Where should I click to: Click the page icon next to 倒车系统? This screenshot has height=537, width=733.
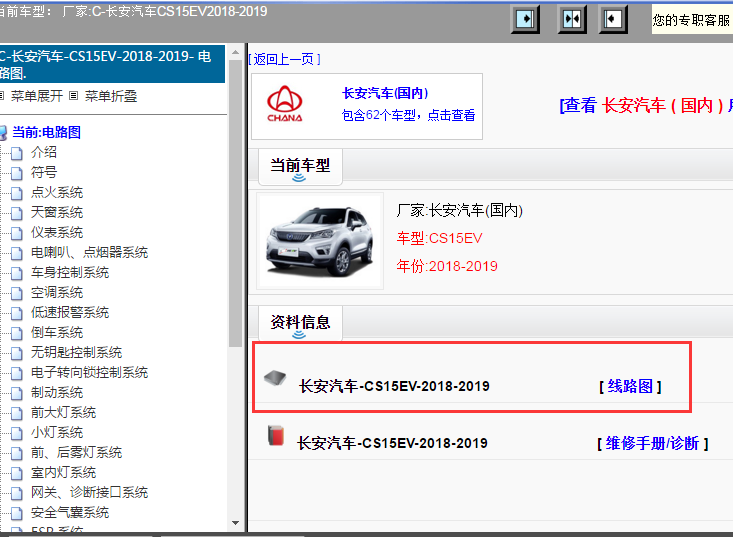click(16, 333)
